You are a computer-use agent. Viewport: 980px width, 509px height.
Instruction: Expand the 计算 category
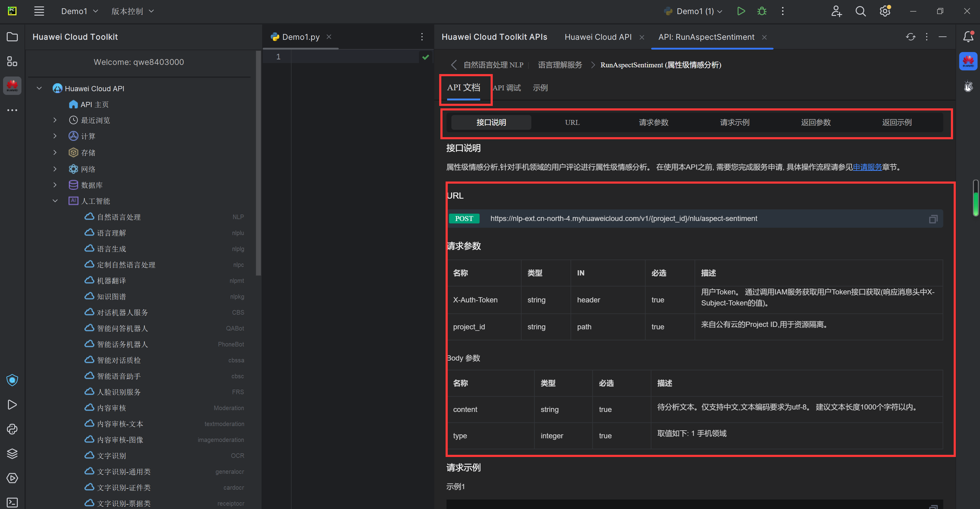coord(55,136)
